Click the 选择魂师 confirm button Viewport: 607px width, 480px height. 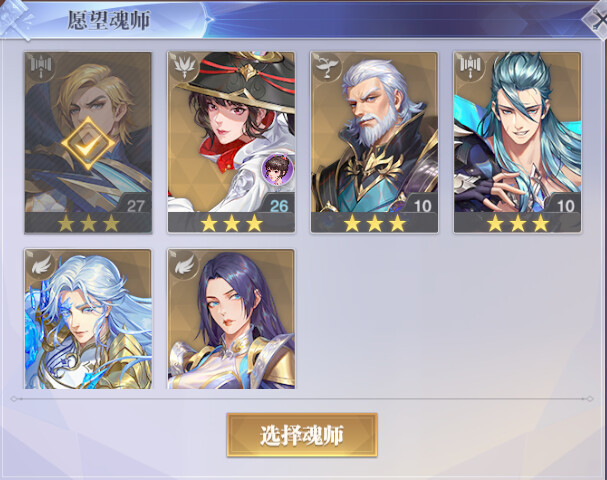click(302, 435)
